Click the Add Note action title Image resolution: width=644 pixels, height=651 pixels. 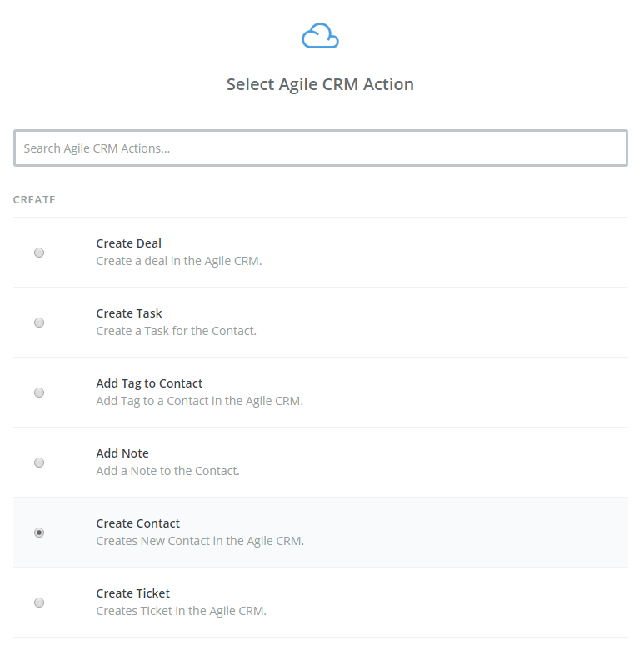(x=122, y=453)
